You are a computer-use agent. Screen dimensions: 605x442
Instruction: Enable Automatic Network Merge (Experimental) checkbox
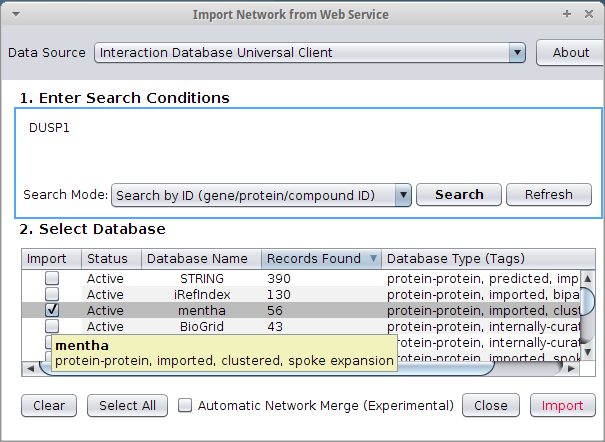(185, 405)
